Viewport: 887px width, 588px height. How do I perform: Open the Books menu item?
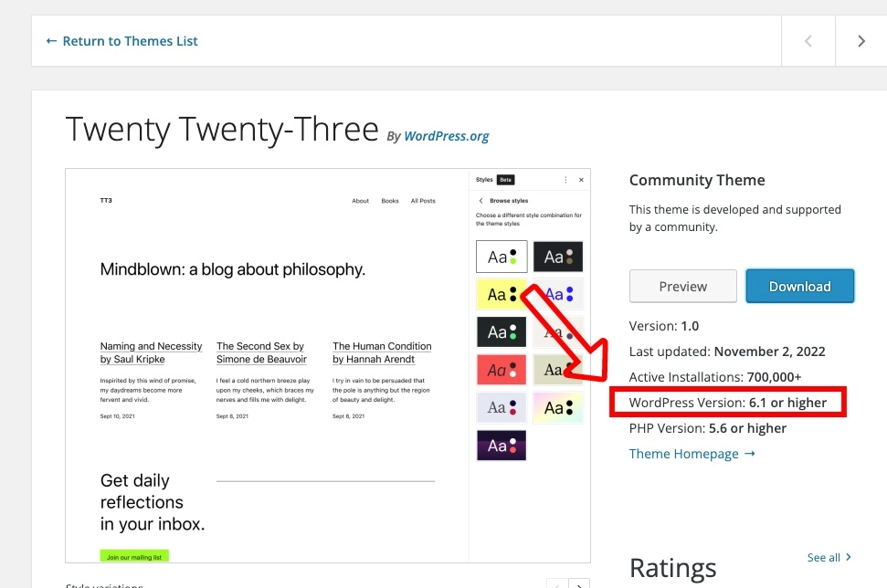point(390,201)
